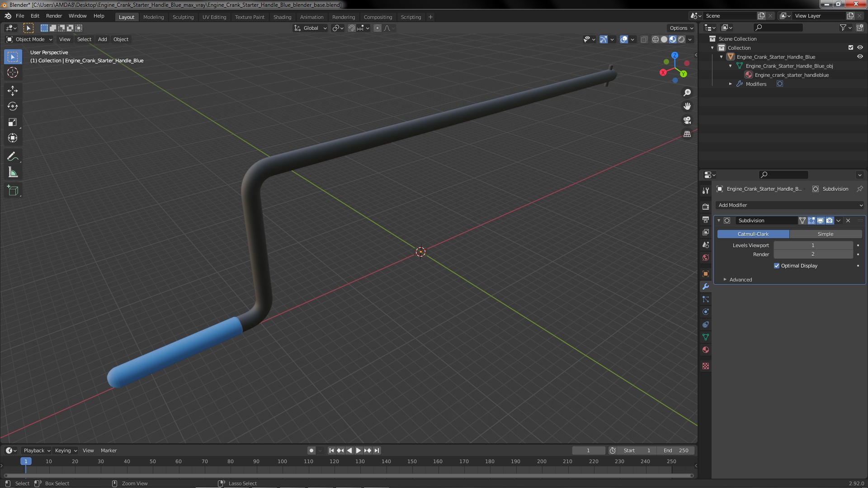Screen dimensions: 868x488
Task: Open the Material properties tab
Action: pyautogui.click(x=706, y=350)
